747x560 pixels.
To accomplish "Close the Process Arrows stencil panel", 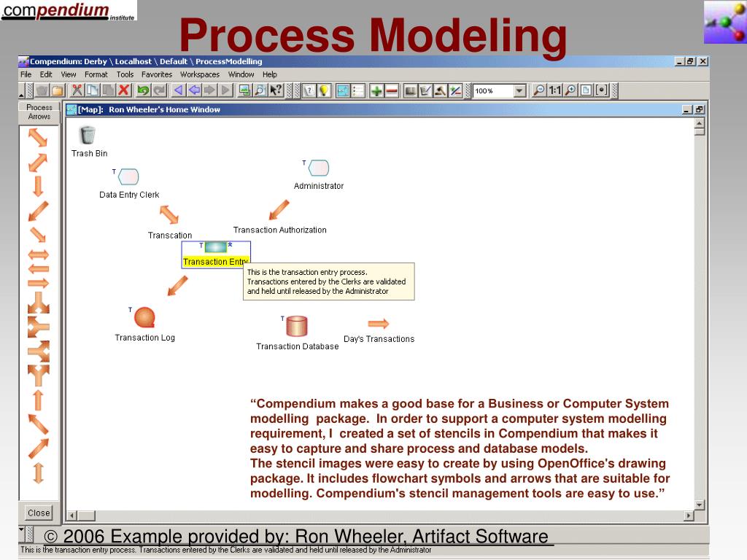I will pos(39,513).
